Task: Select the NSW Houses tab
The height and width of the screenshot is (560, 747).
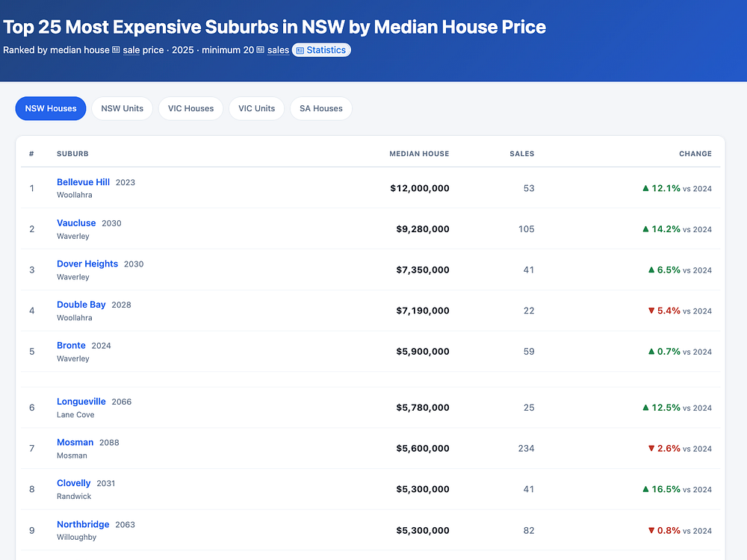Action: tap(51, 108)
